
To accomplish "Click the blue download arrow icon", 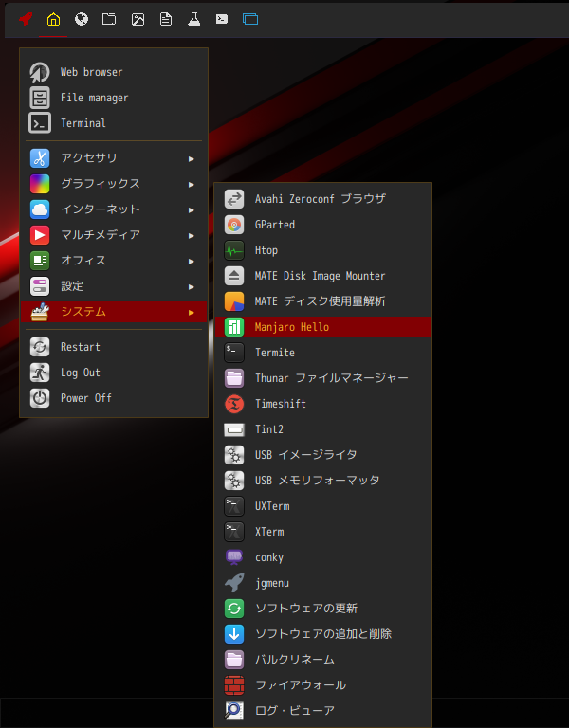I will [234, 634].
